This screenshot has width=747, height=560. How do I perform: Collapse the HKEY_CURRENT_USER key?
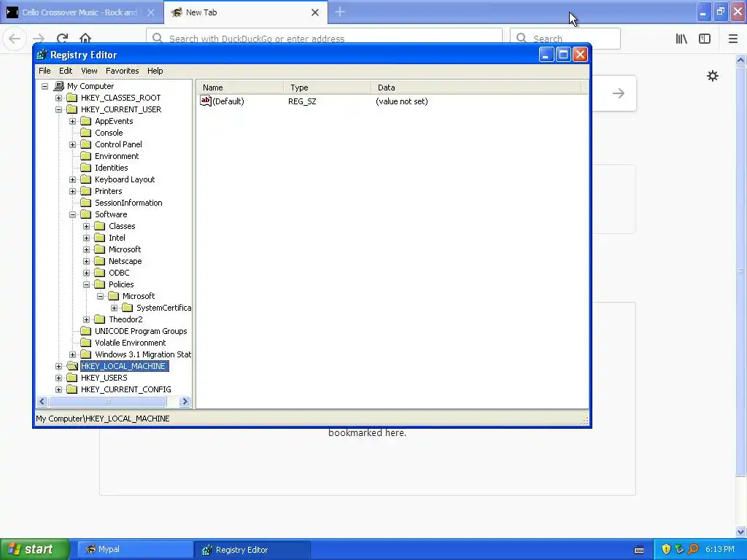(x=58, y=109)
